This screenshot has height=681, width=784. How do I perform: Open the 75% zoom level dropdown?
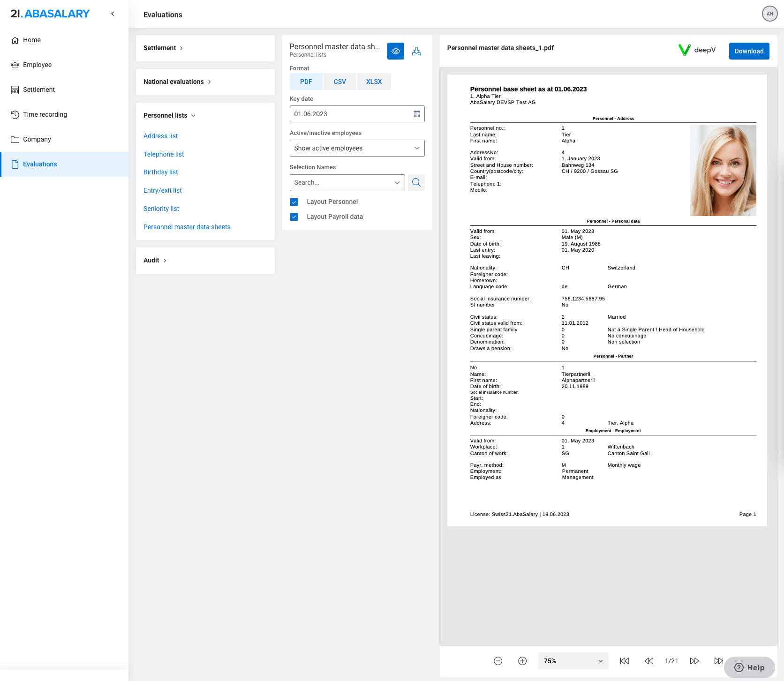[x=573, y=661]
